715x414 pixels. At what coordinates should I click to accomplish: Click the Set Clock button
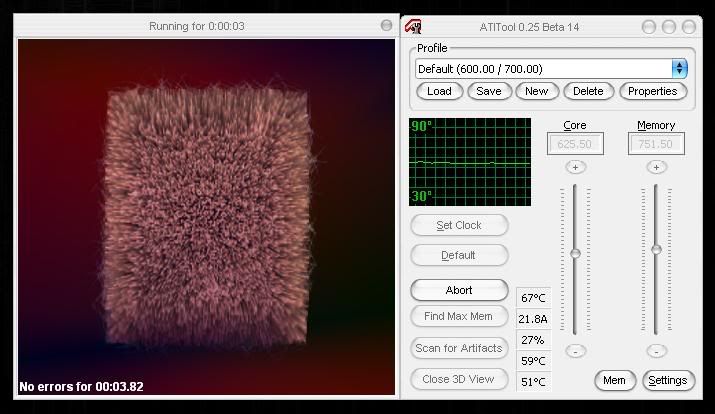[459, 225]
